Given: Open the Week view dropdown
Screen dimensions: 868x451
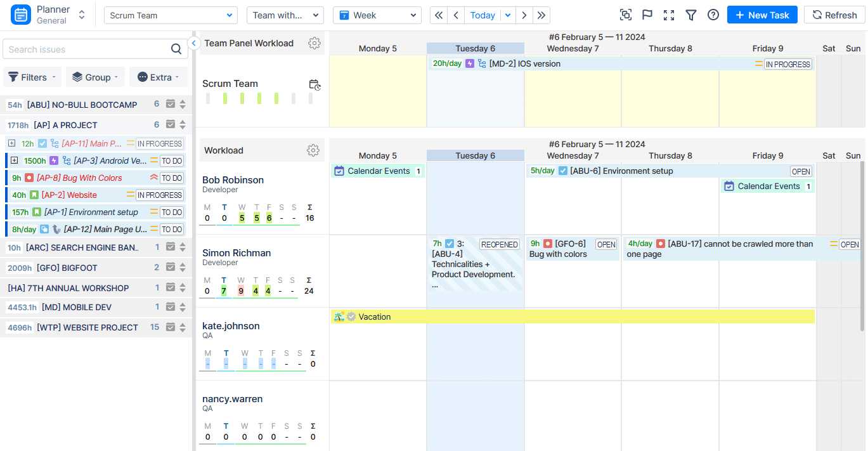Looking at the screenshot, I should [377, 14].
